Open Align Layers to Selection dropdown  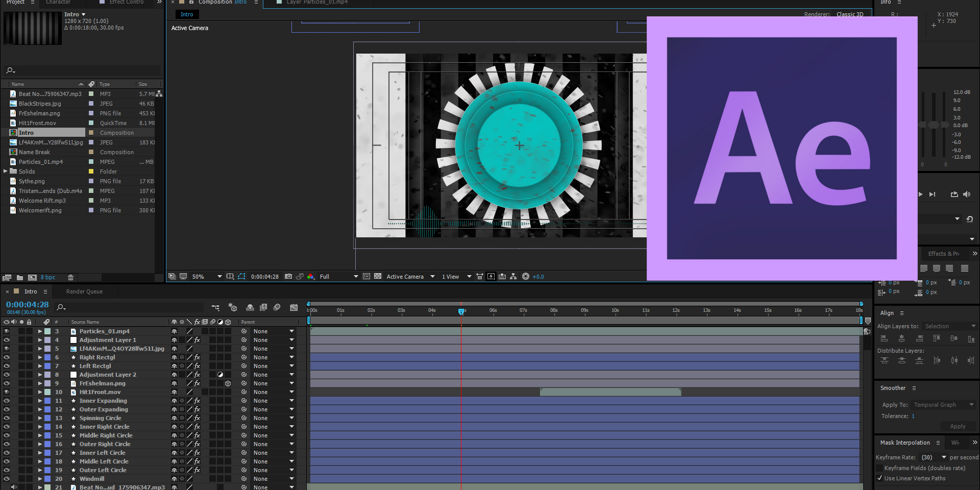[x=950, y=326]
